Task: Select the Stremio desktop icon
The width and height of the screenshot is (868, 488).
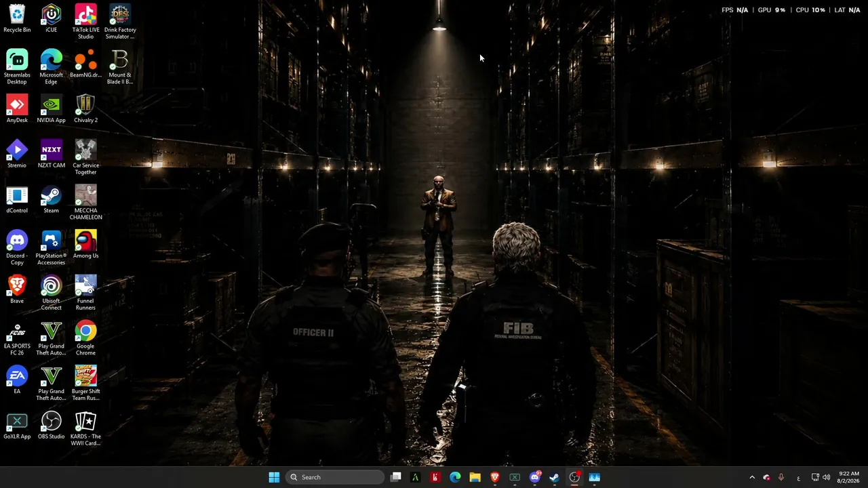Action: [17, 155]
